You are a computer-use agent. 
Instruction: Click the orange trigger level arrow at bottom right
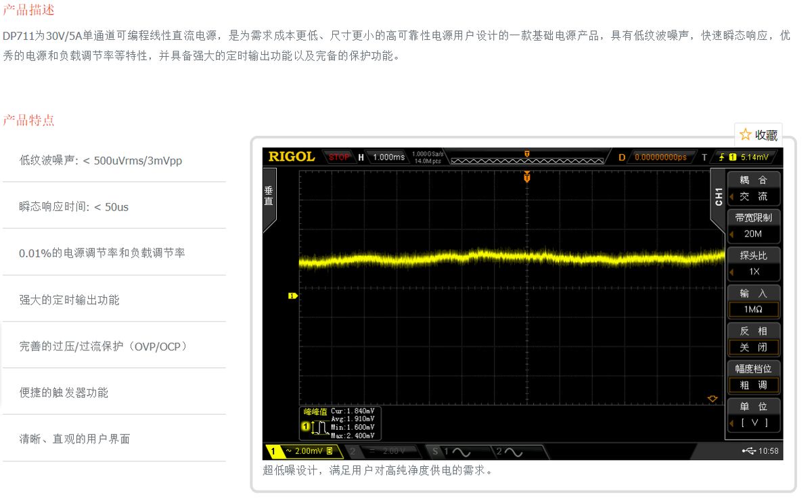(711, 398)
